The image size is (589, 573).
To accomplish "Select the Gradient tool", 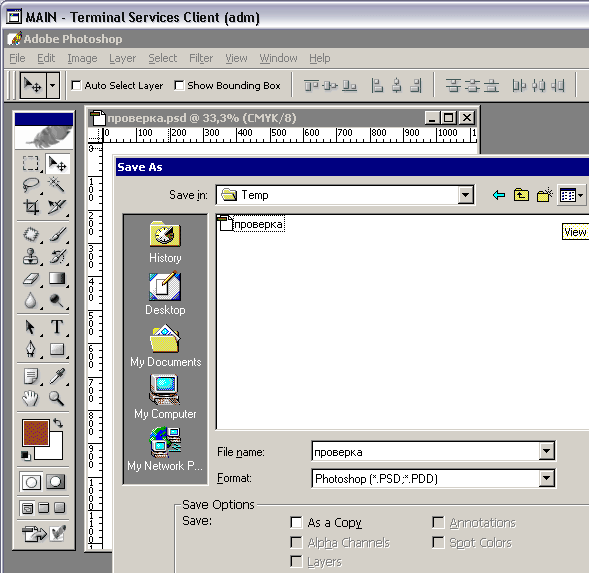I will pos(57,279).
